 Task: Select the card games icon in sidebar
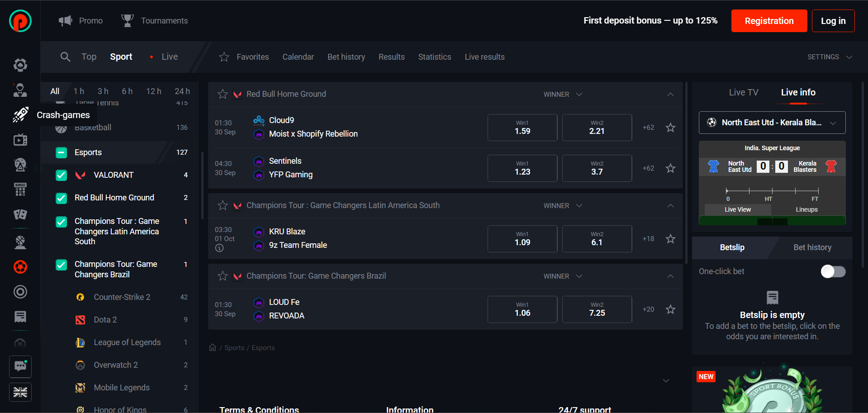click(x=20, y=215)
